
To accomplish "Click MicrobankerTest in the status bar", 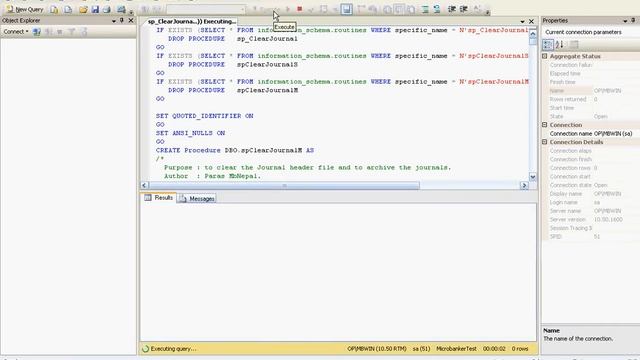I will coord(456,349).
